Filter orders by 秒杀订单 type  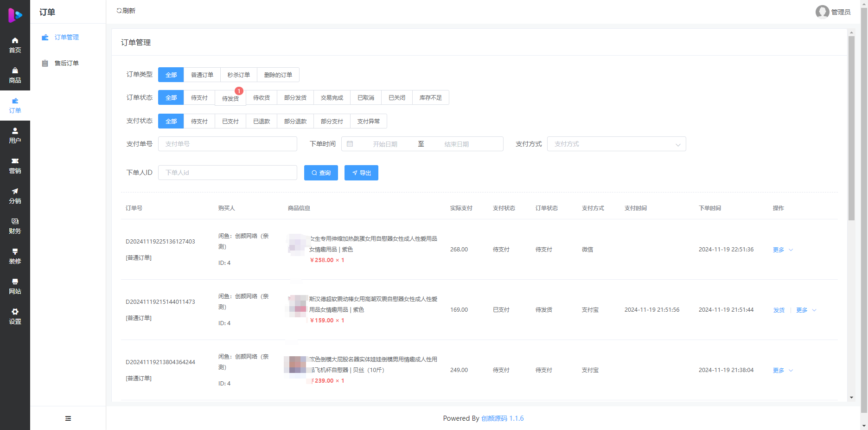click(238, 74)
